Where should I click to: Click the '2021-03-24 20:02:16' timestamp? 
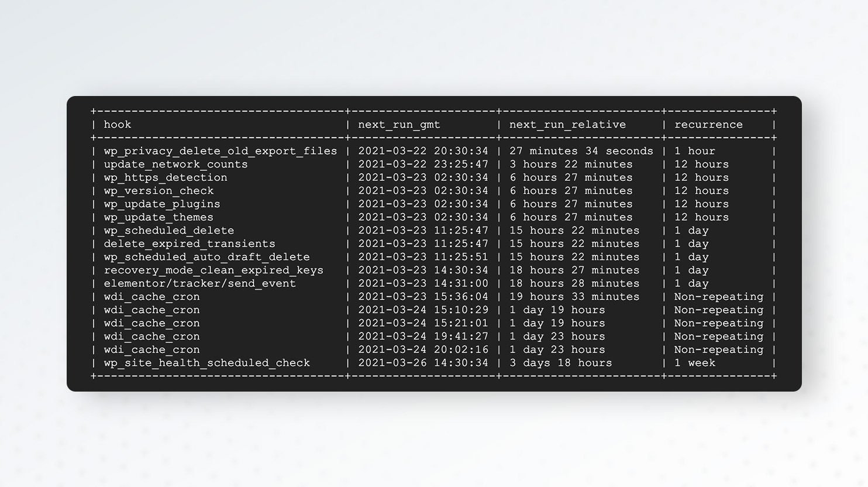(x=423, y=350)
